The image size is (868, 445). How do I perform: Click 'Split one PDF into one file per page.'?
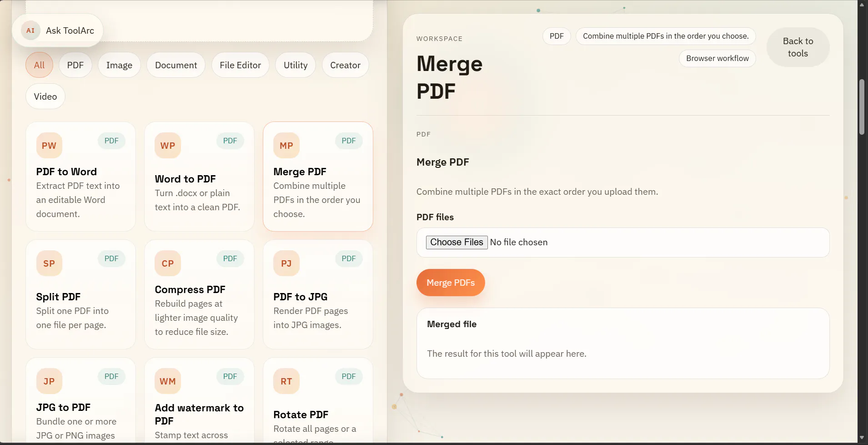click(72, 318)
